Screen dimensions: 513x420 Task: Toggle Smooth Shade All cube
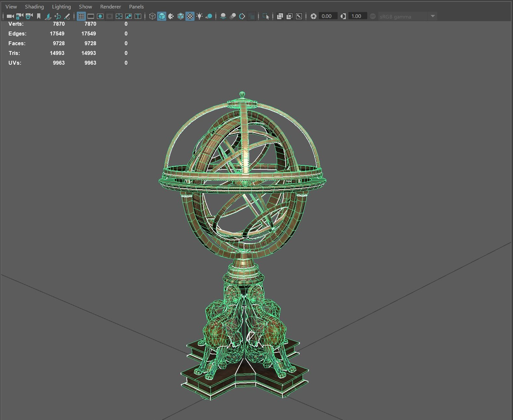pyautogui.click(x=162, y=16)
